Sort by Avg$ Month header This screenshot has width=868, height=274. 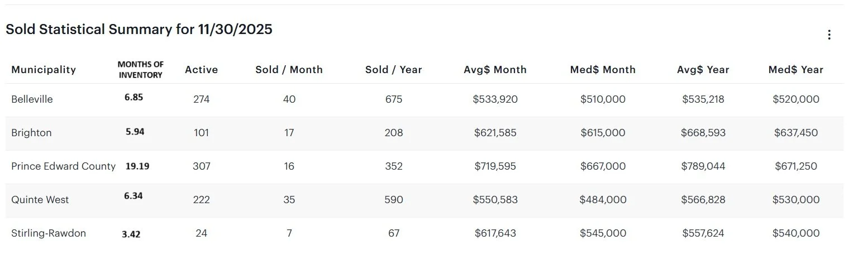[x=495, y=70]
